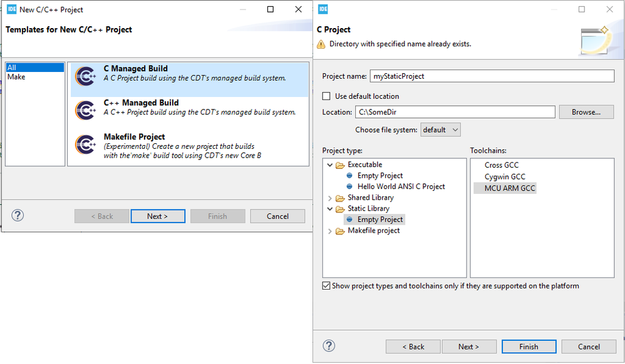
Task: Select the Make category in template list
Action: (16, 76)
